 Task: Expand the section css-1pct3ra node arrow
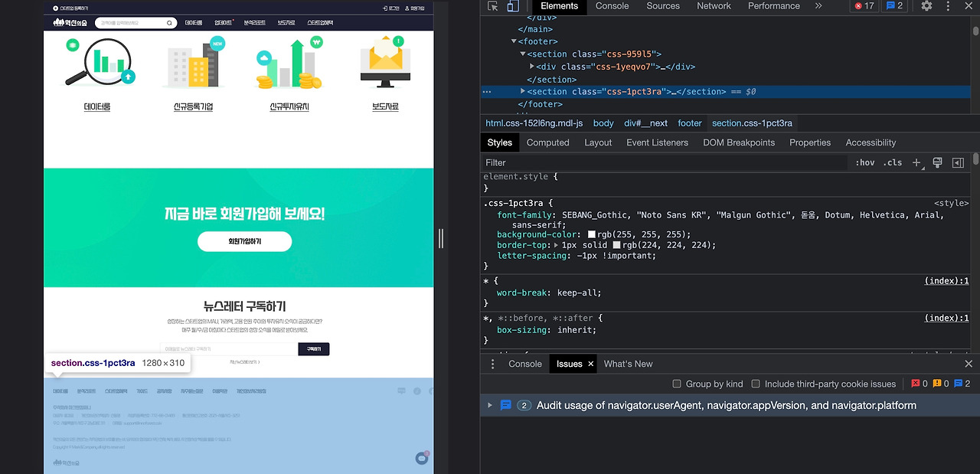click(x=523, y=91)
